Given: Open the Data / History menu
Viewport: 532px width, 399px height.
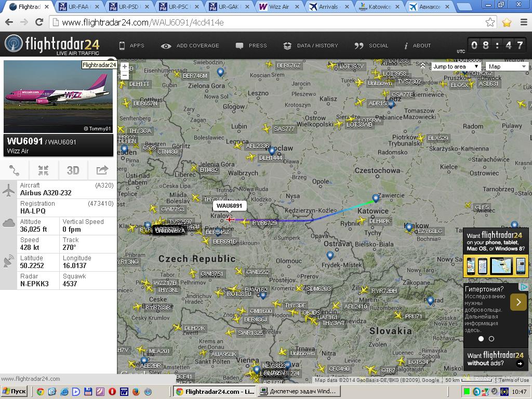Looking at the screenshot, I should 311,46.
